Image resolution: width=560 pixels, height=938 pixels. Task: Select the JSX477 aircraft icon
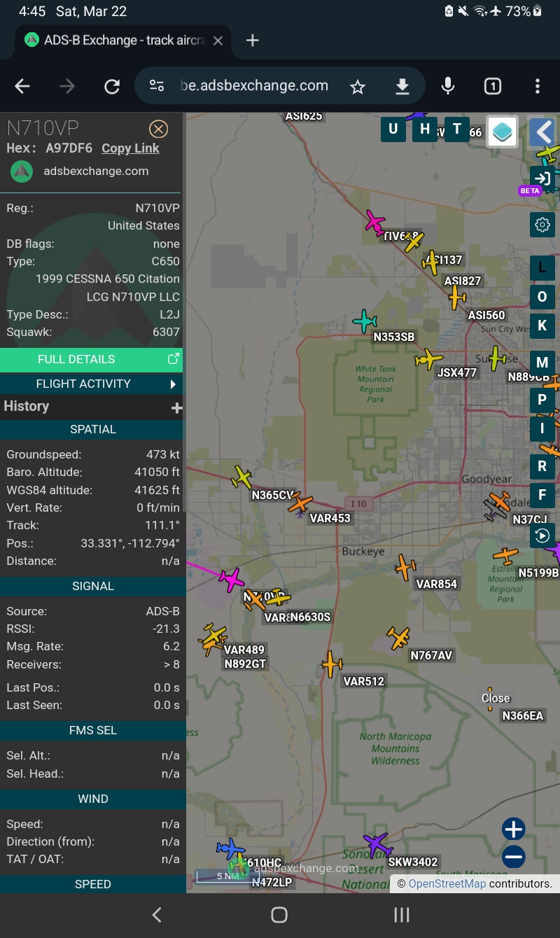(x=428, y=360)
